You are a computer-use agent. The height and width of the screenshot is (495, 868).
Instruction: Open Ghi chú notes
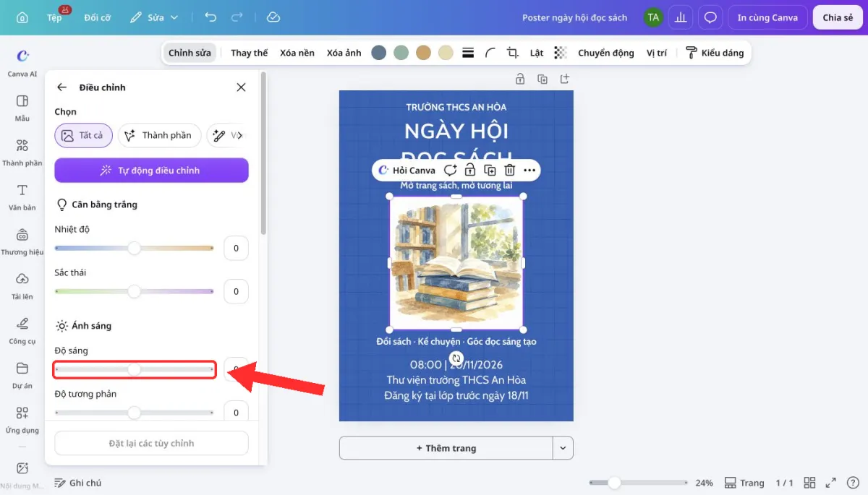click(78, 483)
